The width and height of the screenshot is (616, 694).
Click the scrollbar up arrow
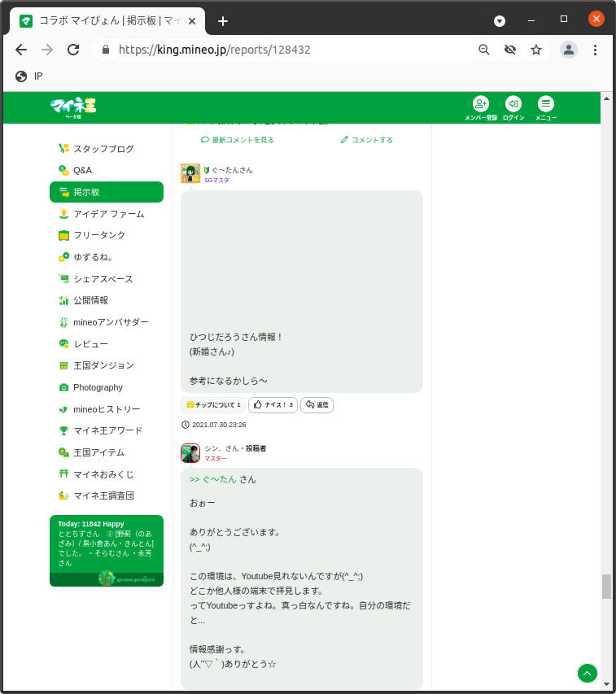606,98
